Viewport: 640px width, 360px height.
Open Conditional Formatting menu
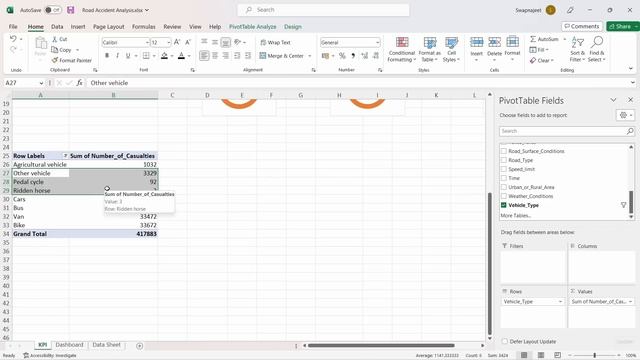click(402, 49)
